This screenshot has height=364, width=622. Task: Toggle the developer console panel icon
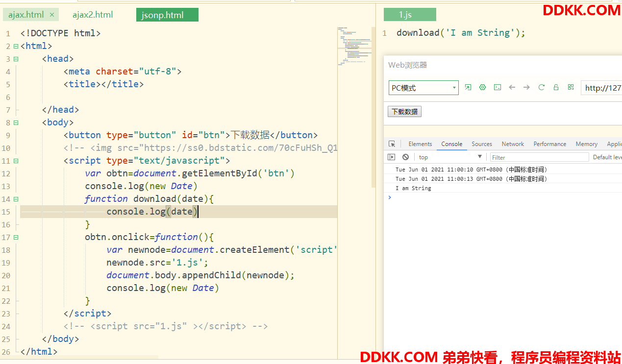tap(498, 87)
